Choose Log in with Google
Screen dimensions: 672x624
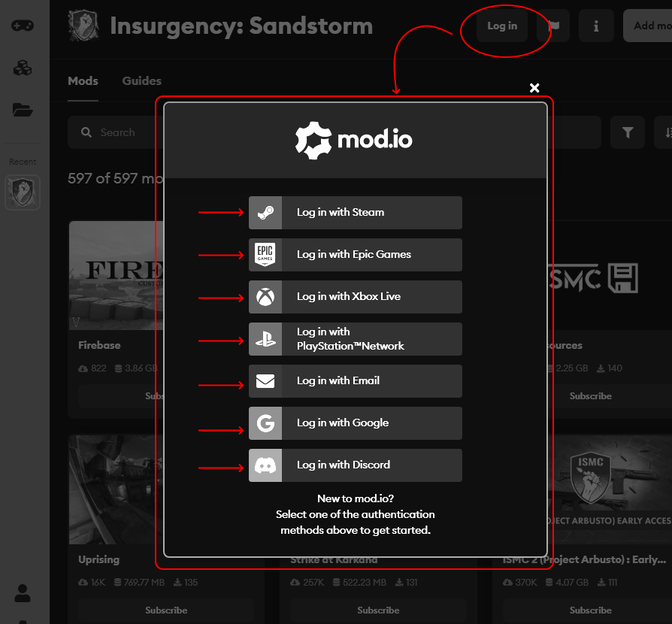(x=356, y=423)
